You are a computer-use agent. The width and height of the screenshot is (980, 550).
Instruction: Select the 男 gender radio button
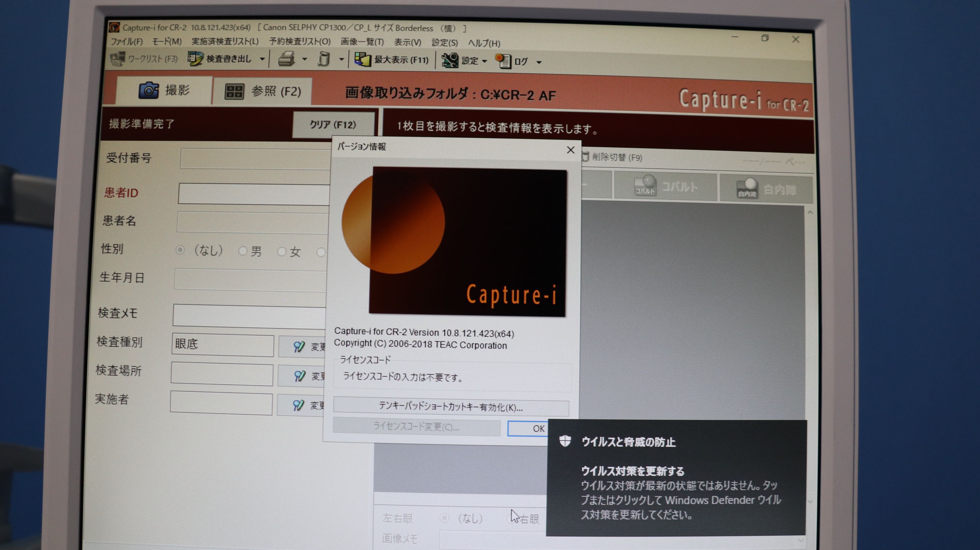point(242,251)
